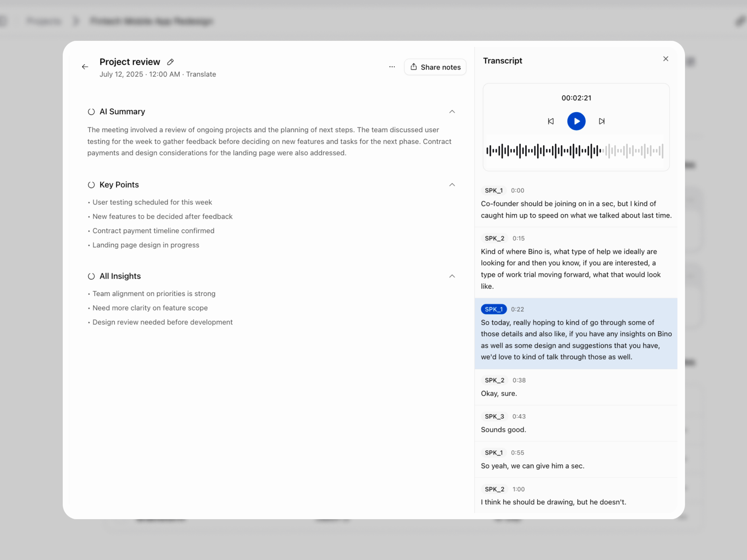Open the three-dot more options menu
This screenshot has width=747, height=560.
click(392, 67)
